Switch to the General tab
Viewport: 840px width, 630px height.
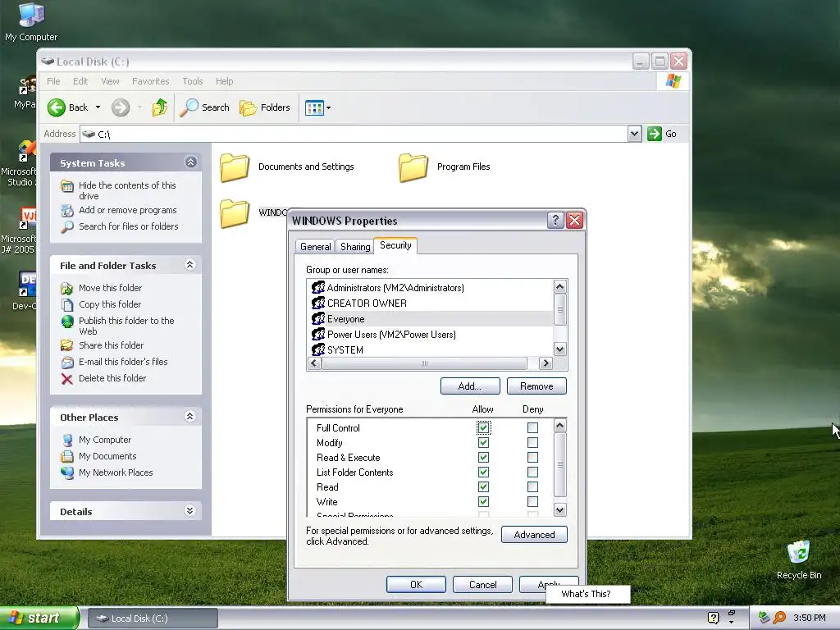point(315,246)
